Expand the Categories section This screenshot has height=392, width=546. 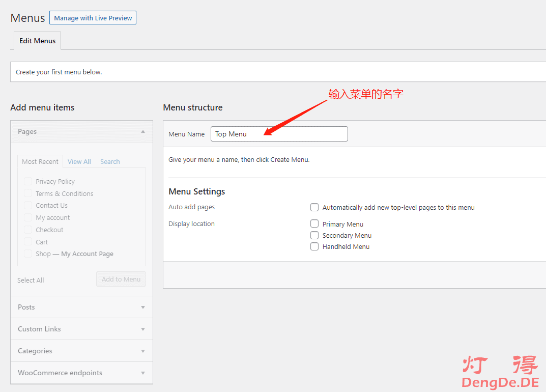click(x=143, y=351)
